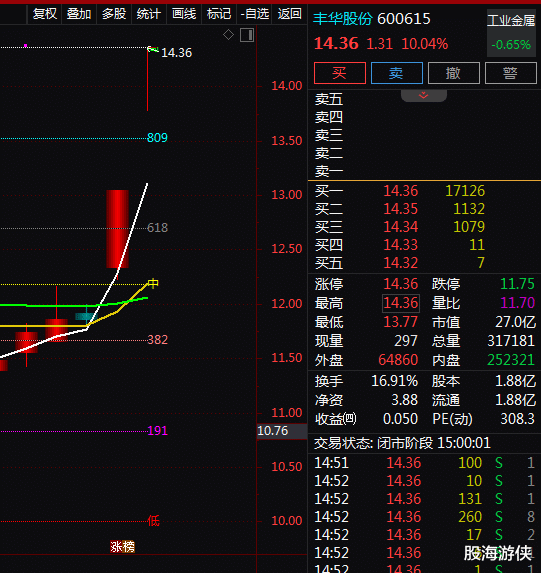This screenshot has height=573, width=541.
Task: Open the 统计 statistics menu
Action: (149, 14)
